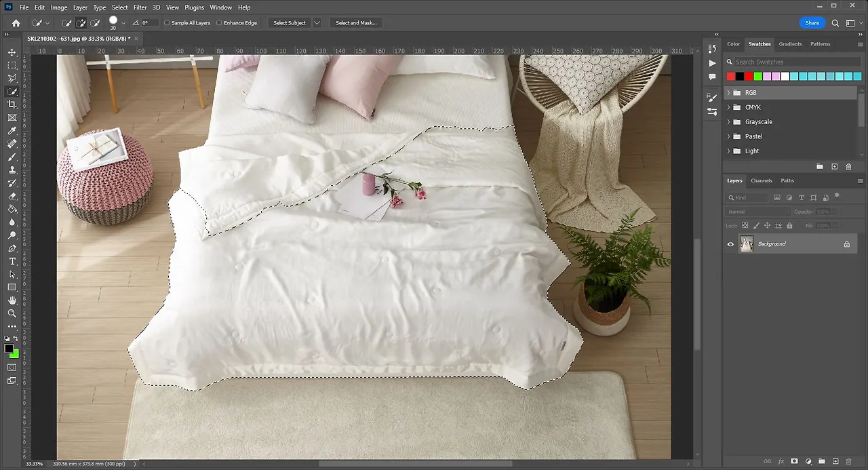
Task: Select the Eraser tool
Action: (12, 196)
